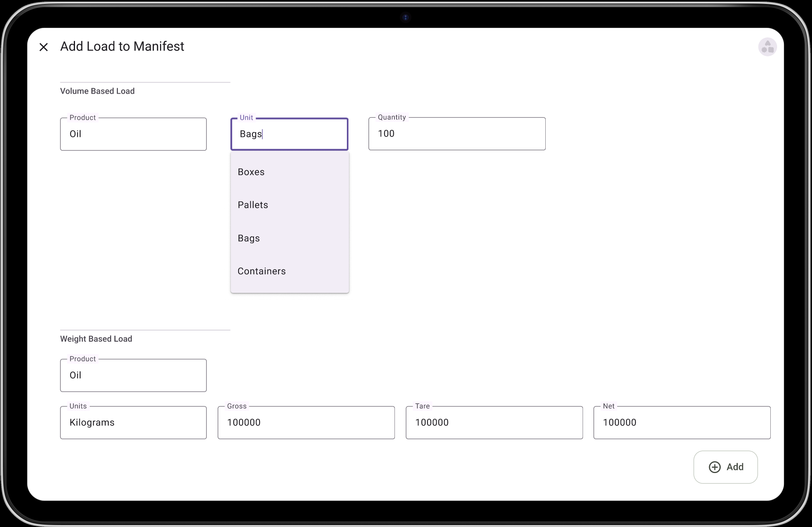812x527 pixels.
Task: Open the profile avatar icon at top right
Action: tap(767, 47)
